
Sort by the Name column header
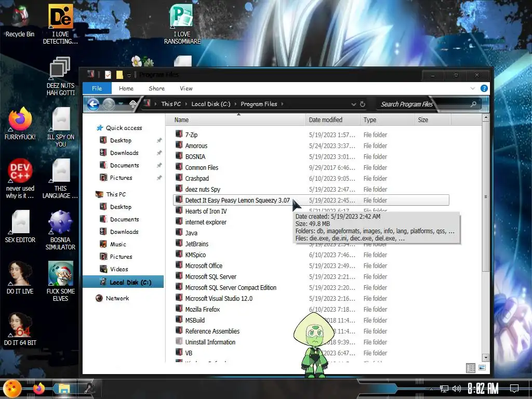(236, 120)
